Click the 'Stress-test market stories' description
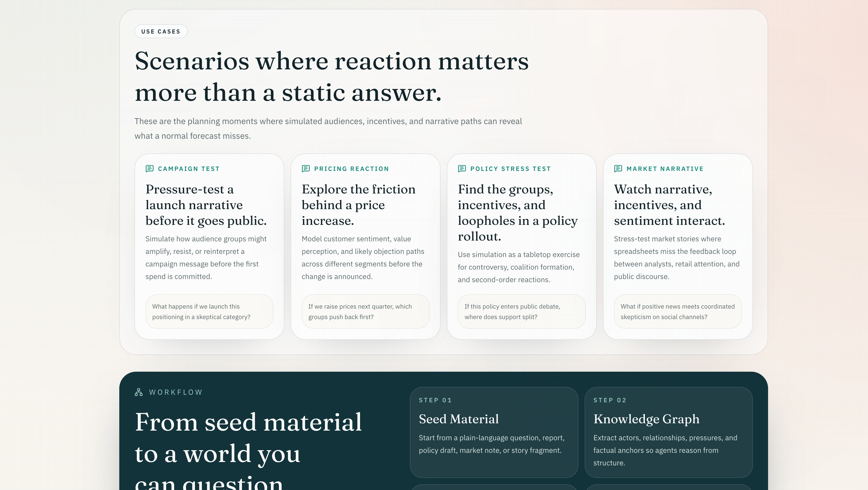This screenshot has width=868, height=490. [x=677, y=258]
